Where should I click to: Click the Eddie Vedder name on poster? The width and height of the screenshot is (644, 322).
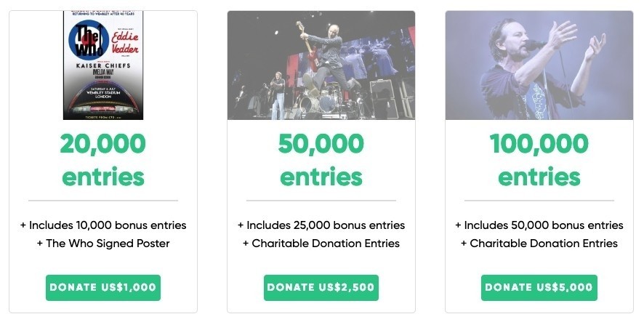(125, 43)
